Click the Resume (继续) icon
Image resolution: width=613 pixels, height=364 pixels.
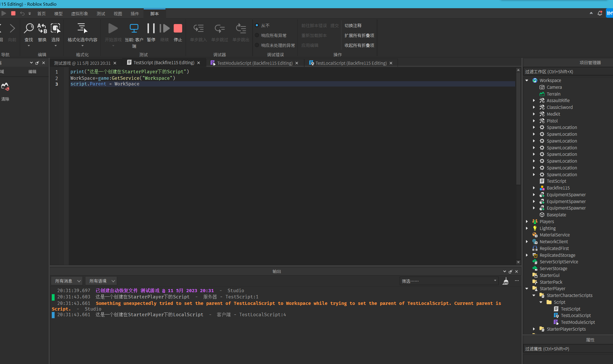pyautogui.click(x=164, y=29)
